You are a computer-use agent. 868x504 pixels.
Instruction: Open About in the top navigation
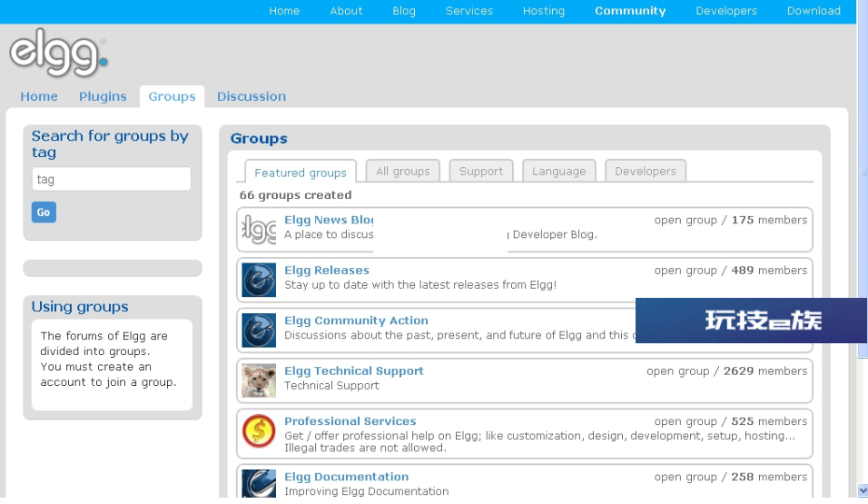(346, 11)
